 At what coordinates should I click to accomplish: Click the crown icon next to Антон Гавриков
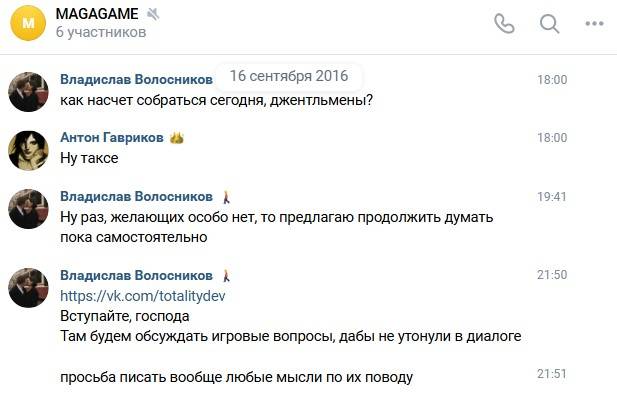177,138
